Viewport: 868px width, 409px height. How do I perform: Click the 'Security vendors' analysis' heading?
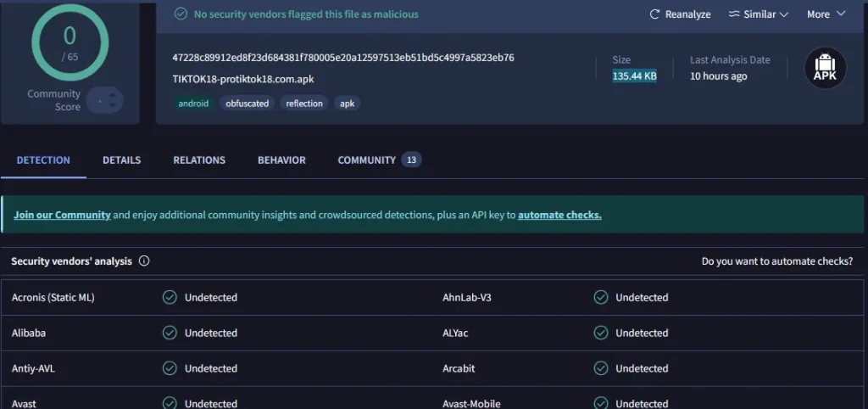pyautogui.click(x=71, y=261)
